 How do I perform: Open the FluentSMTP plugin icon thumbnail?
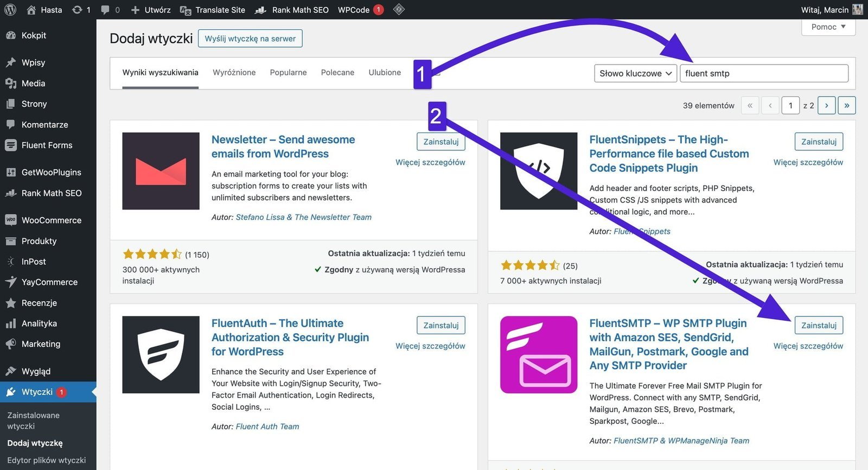pos(538,354)
